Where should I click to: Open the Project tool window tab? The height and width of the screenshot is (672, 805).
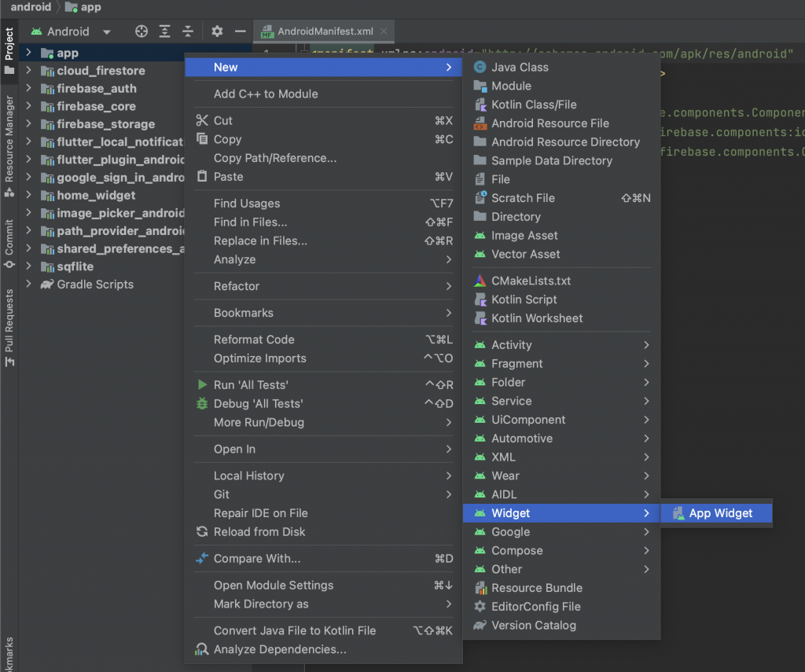point(9,50)
